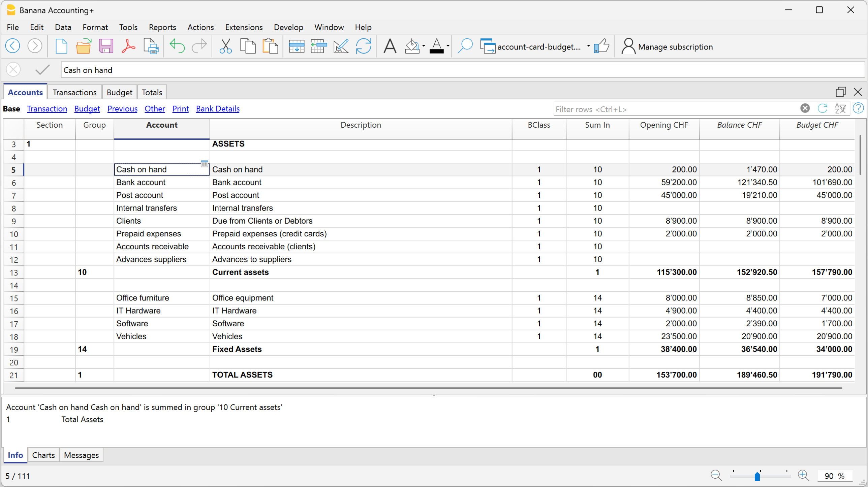Viewport: 868px width, 487px height.
Task: Open the fill color dropdown arrow
Action: 424,46
